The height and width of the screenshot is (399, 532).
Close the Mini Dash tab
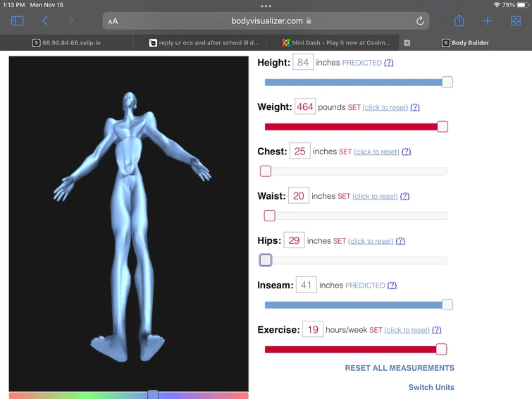click(x=407, y=43)
